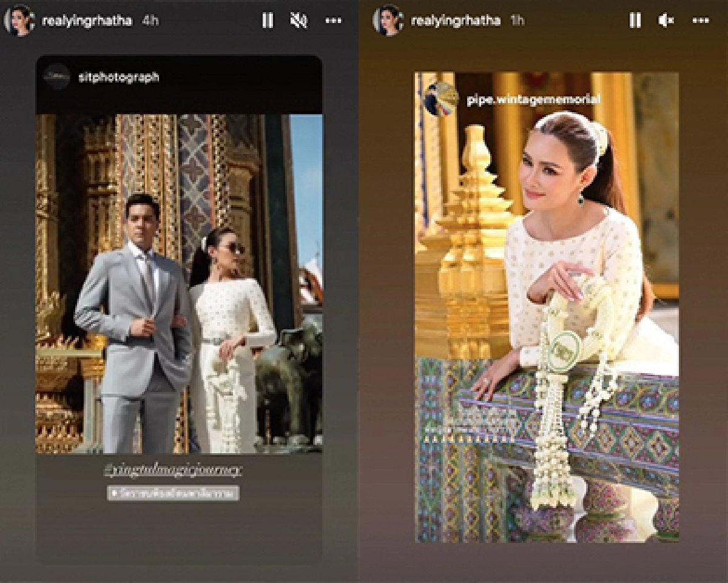Screen dimensions: 728x583
Task: Pause the left story with 4h timestamp
Action: click(x=267, y=21)
